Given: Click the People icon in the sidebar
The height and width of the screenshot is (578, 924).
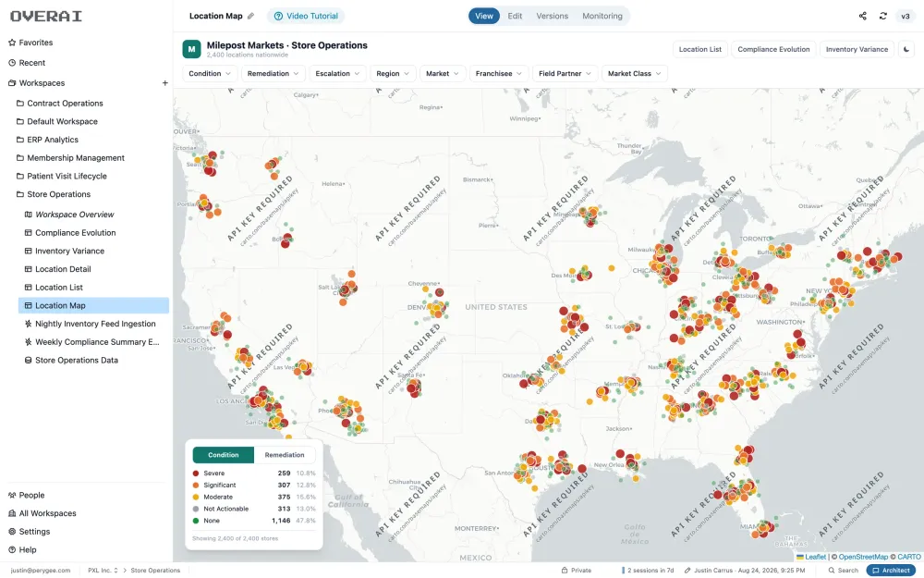Looking at the screenshot, I should point(12,496).
